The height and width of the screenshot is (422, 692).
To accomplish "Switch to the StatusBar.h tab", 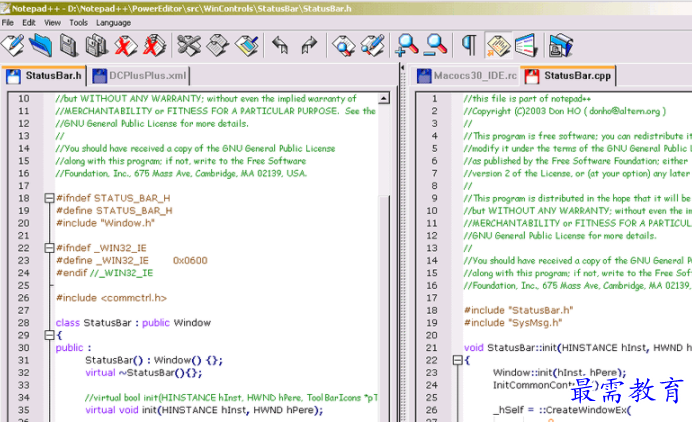I will click(x=44, y=76).
